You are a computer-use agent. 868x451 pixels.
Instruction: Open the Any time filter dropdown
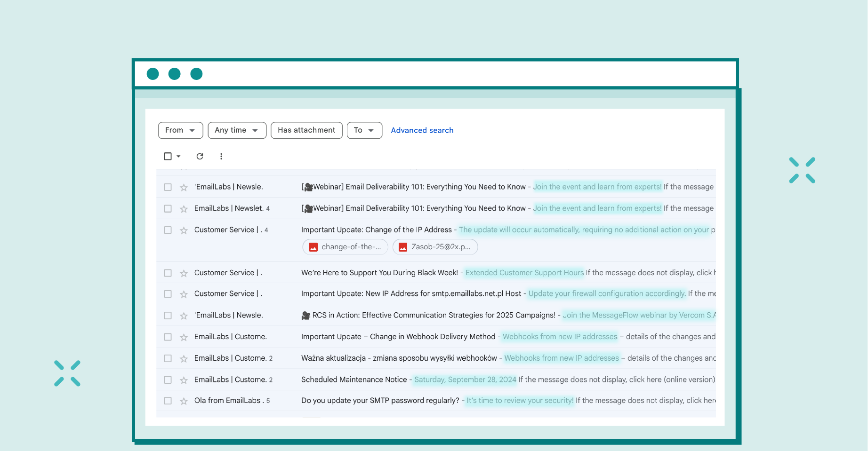(x=237, y=130)
